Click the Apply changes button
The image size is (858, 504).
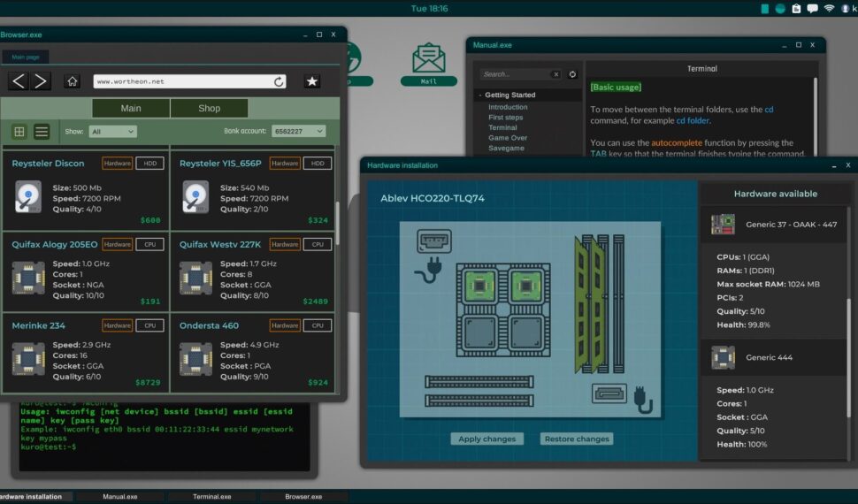486,439
